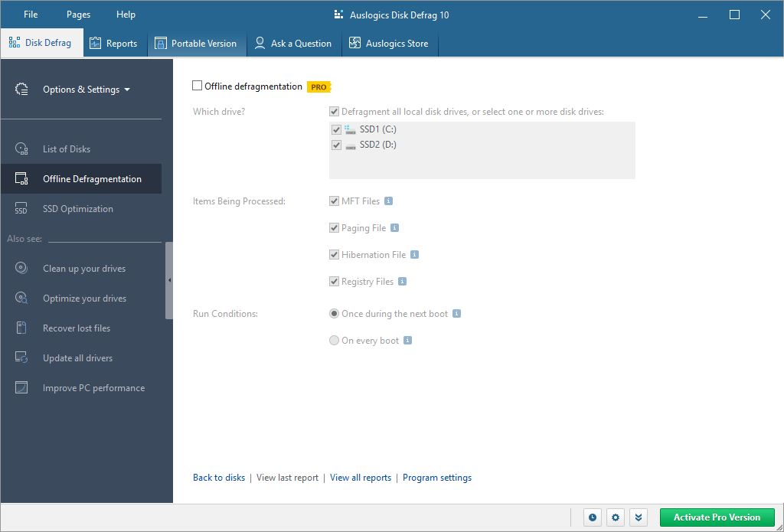Click the List of Disks sidebar icon
The height and width of the screenshot is (532, 784).
(21, 149)
